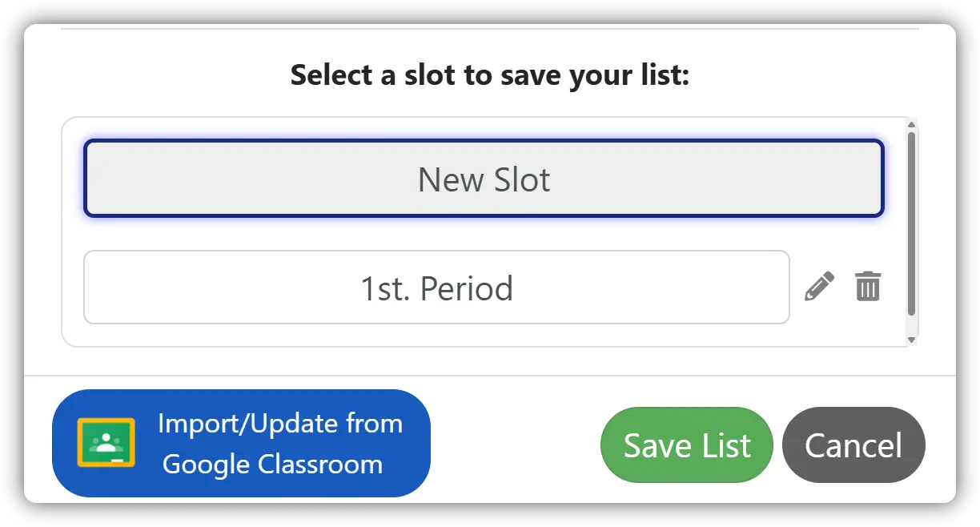
Task: Delete the 1st. Period slot via trash icon
Action: point(868,286)
